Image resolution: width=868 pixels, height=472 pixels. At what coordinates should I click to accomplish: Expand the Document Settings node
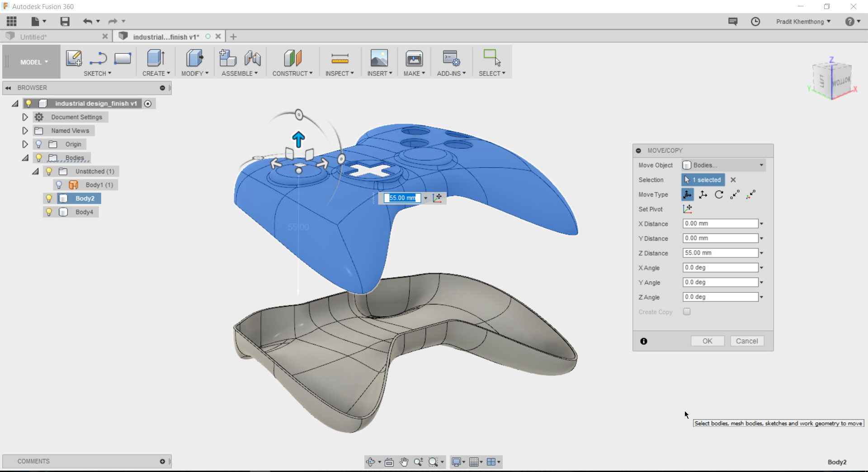25,117
